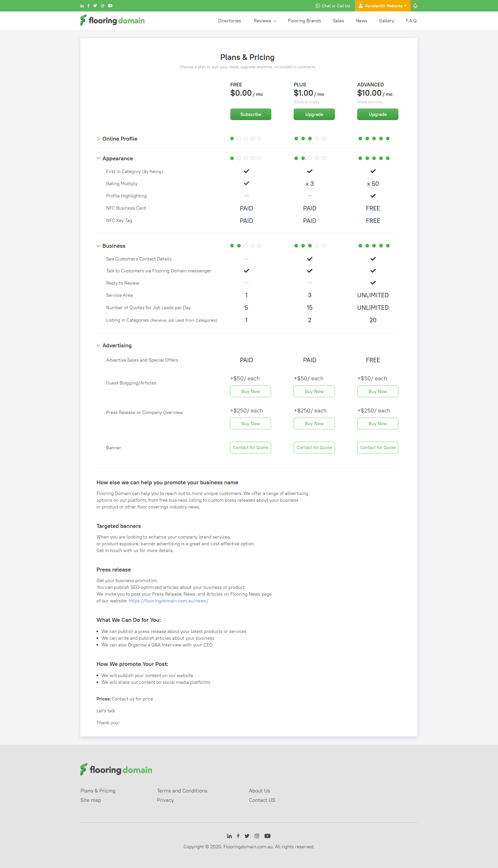The width and height of the screenshot is (498, 868).
Task: Open the Directories menu item
Action: [x=230, y=21]
